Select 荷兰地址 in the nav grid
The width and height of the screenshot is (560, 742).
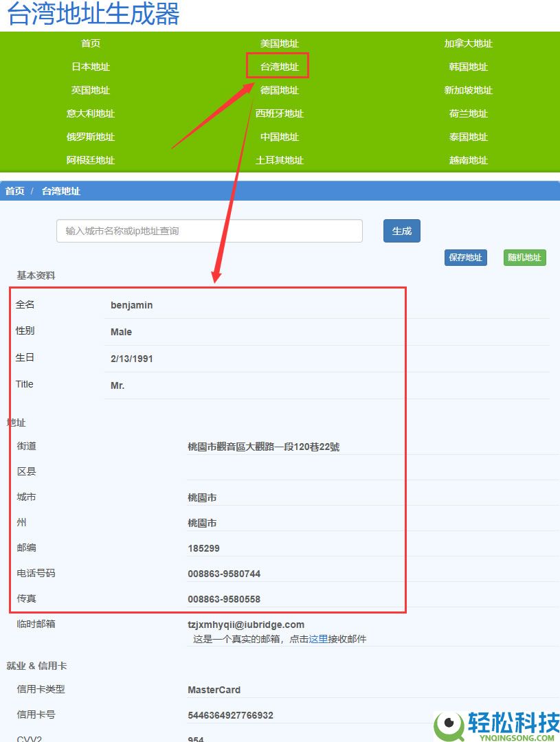pos(468,113)
